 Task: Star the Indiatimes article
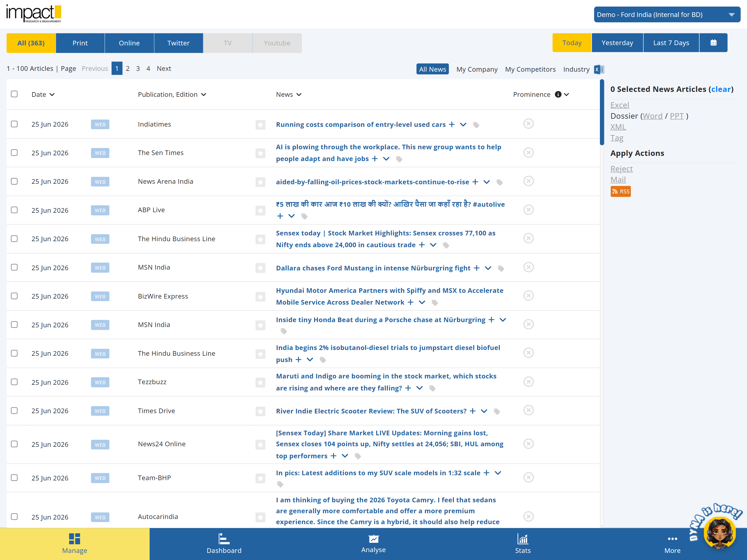pos(260,125)
